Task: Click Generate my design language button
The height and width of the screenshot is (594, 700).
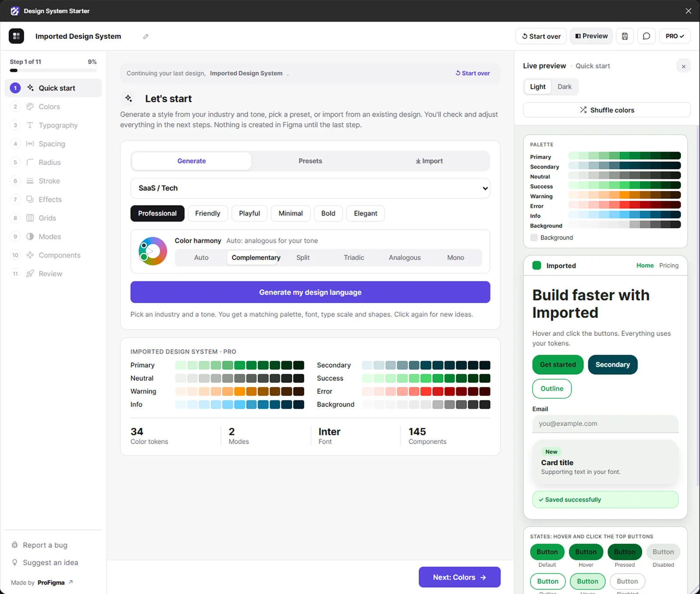Action: click(310, 292)
